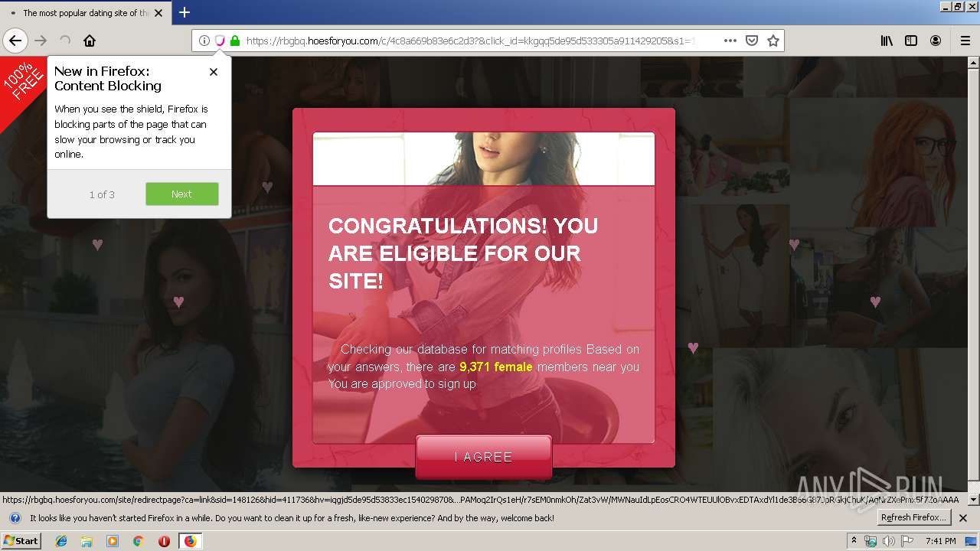Viewport: 980px width, 551px height.
Task: Click the I AGREE button
Action: coord(483,457)
